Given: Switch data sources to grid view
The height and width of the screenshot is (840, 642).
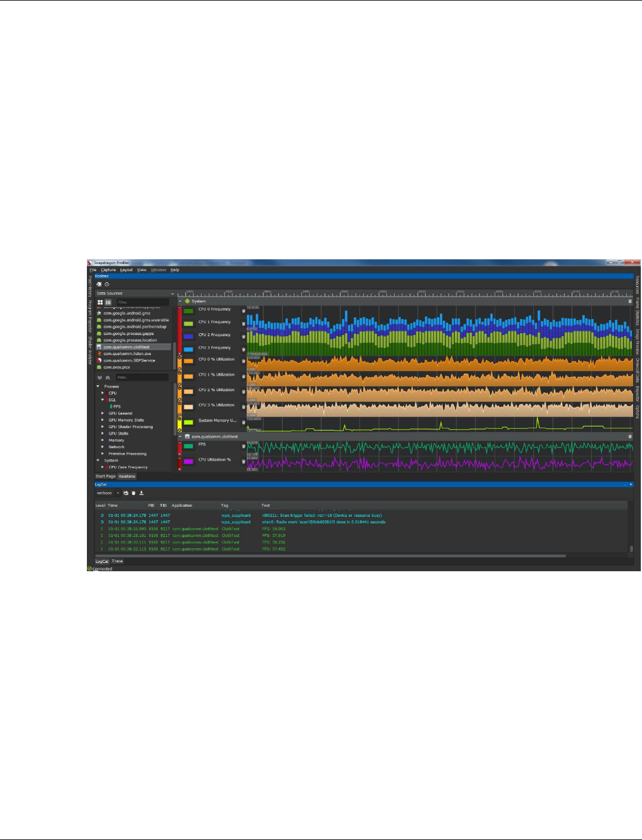Looking at the screenshot, I should [100, 302].
